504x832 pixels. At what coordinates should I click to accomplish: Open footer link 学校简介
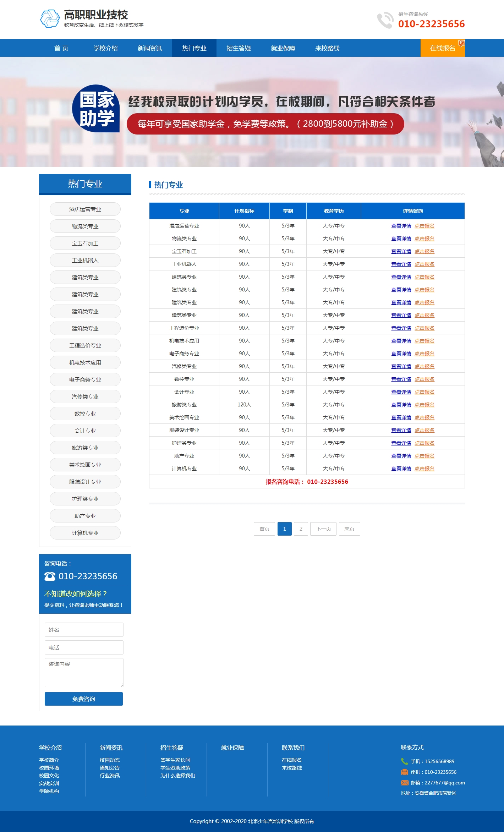click(x=49, y=760)
